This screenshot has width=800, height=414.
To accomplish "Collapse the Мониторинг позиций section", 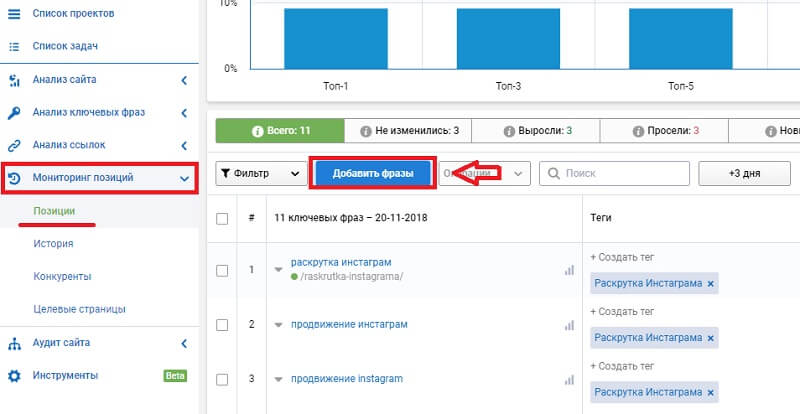I will click(x=184, y=179).
